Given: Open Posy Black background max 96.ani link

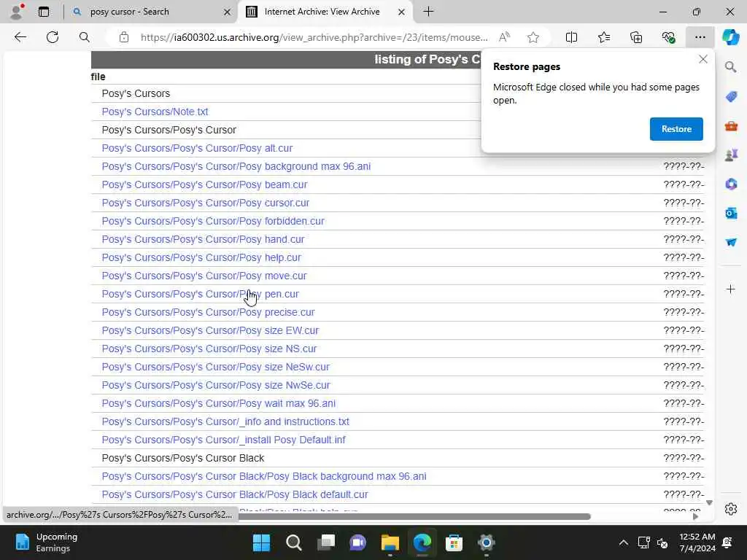Looking at the screenshot, I should (x=264, y=476).
